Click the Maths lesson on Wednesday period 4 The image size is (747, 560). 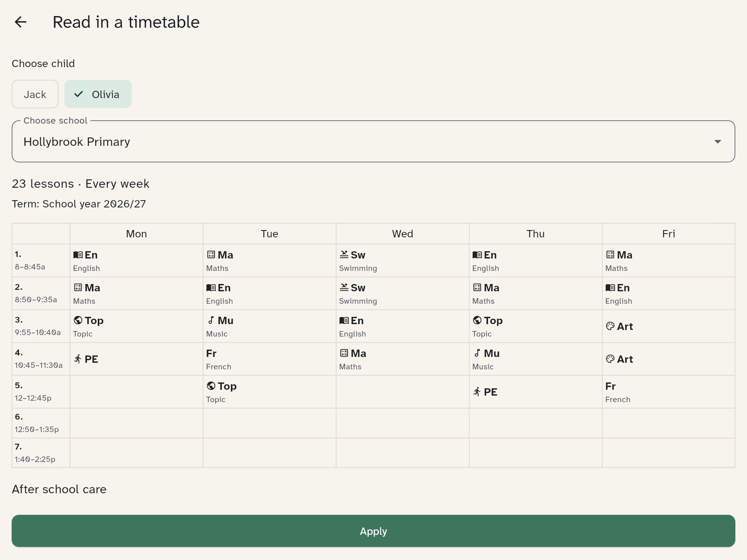tap(403, 359)
